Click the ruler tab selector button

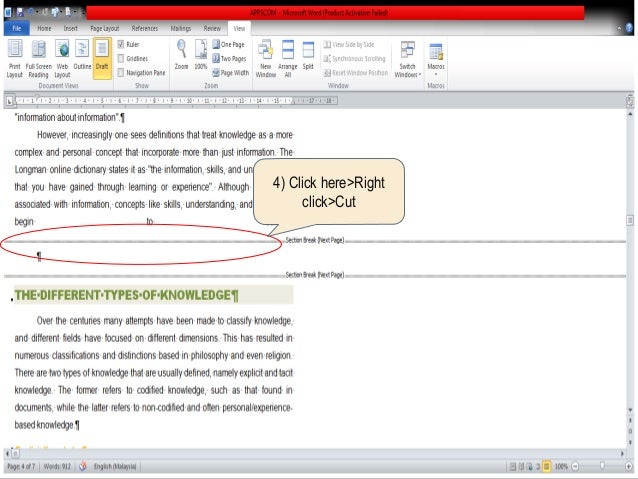click(10, 101)
